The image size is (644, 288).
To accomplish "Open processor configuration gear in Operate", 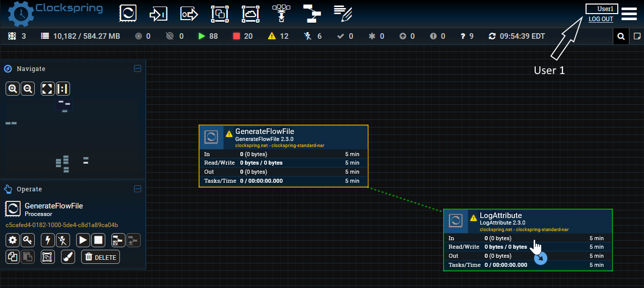I will (x=13, y=240).
